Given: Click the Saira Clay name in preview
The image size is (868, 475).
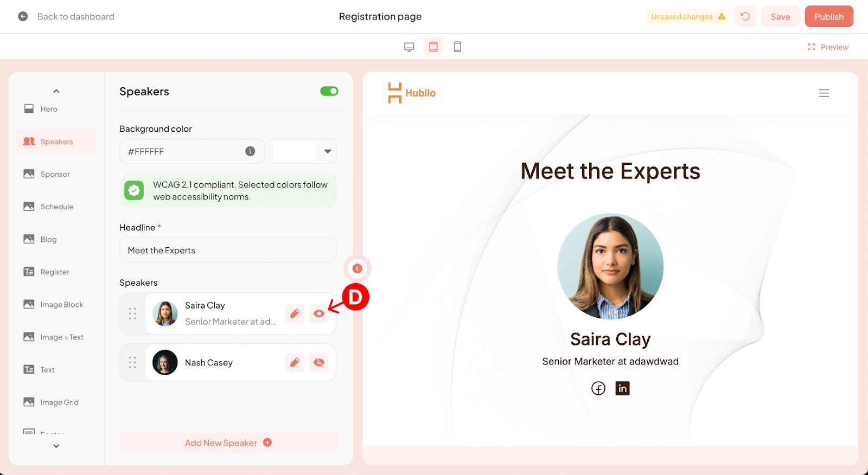Looking at the screenshot, I should [610, 339].
